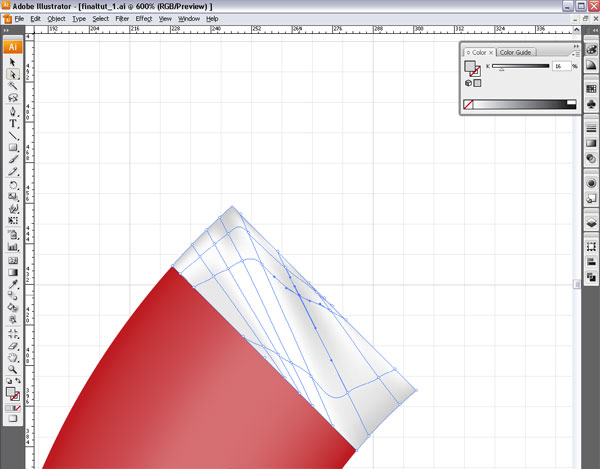Select the Selection (black arrow) tool
Screen dimensions: 600x469
point(13,62)
